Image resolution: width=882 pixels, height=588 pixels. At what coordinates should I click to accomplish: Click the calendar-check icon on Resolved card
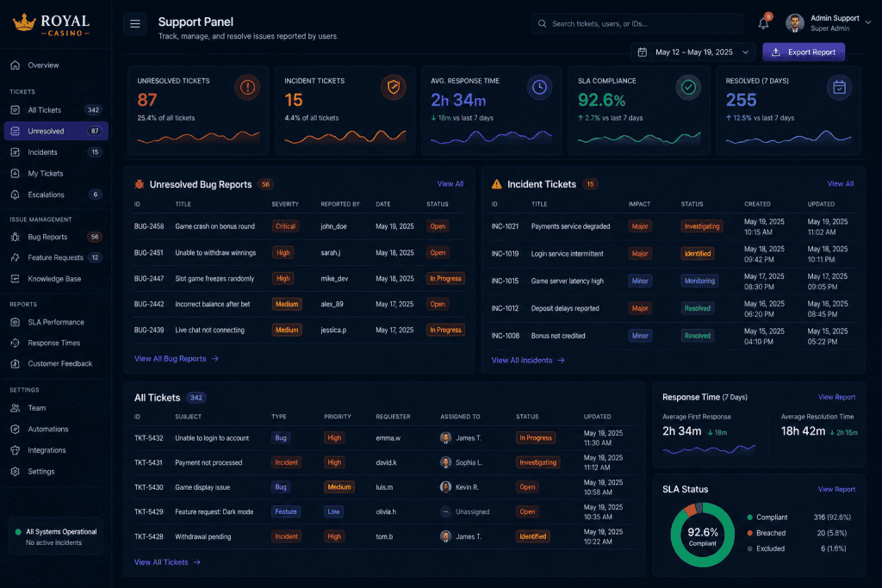[x=839, y=87]
